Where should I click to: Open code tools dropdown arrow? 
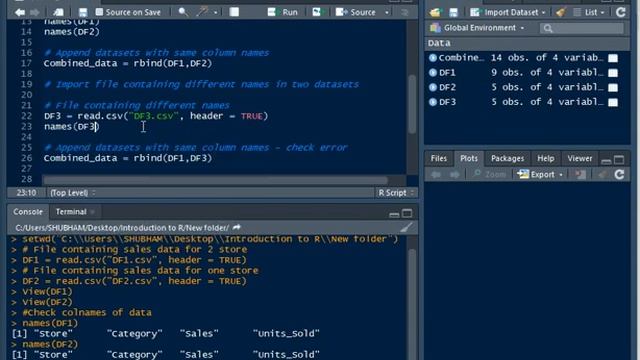(x=215, y=13)
